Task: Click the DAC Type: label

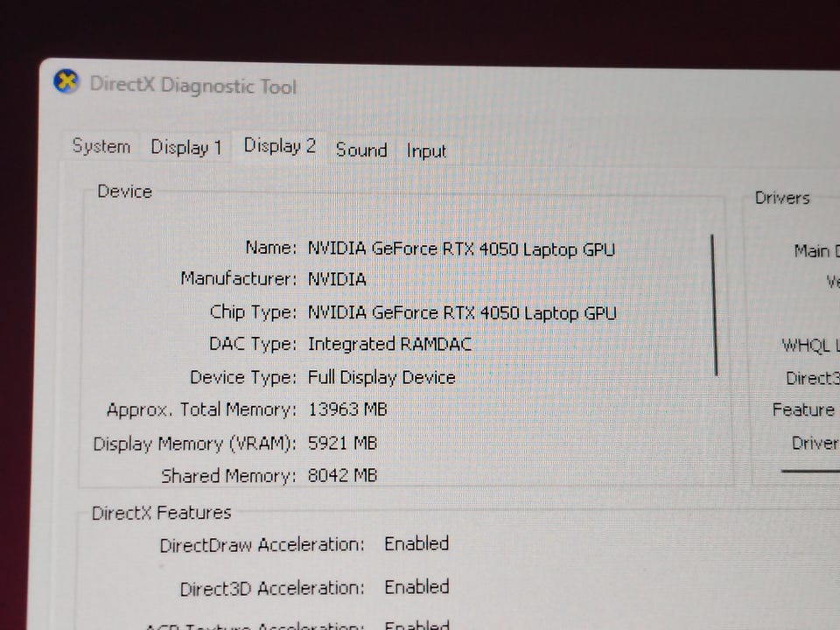Action: pos(252,344)
